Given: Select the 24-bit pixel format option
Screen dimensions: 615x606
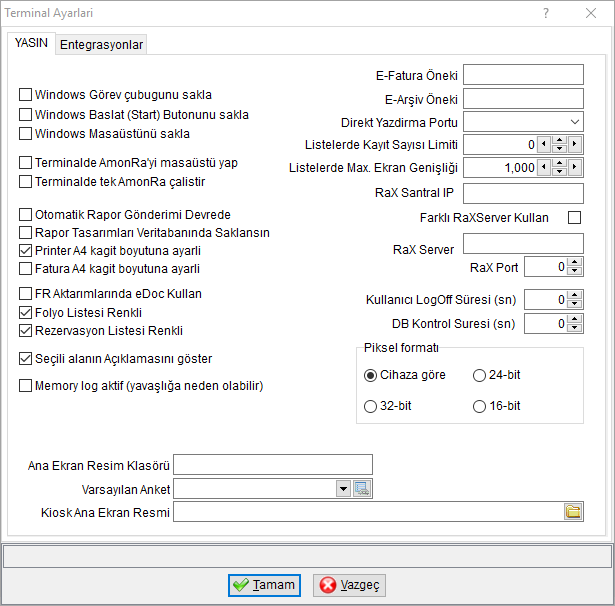Looking at the screenshot, I should [x=479, y=375].
